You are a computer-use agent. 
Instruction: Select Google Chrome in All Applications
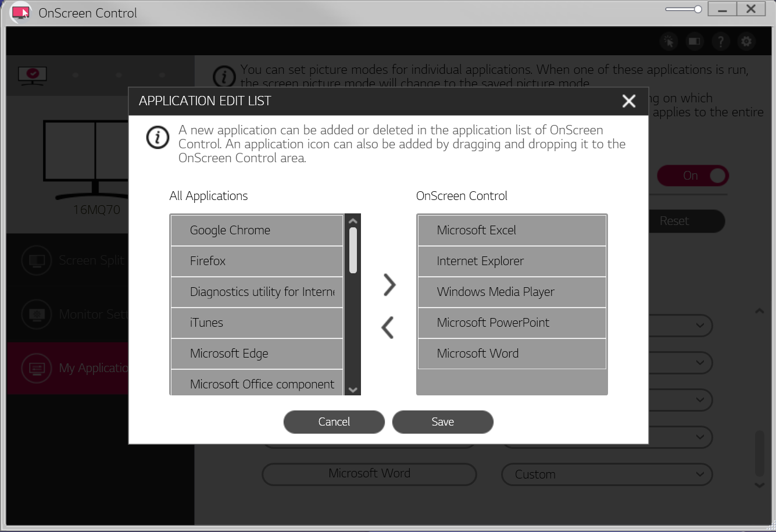click(257, 230)
